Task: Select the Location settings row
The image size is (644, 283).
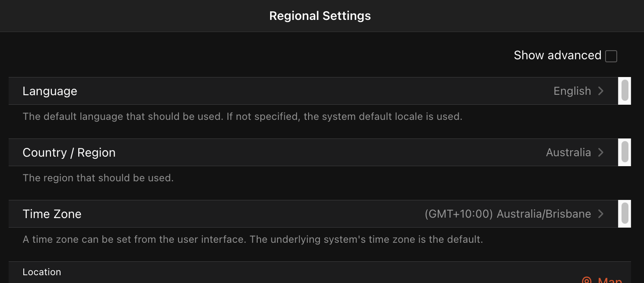Action: [42, 272]
